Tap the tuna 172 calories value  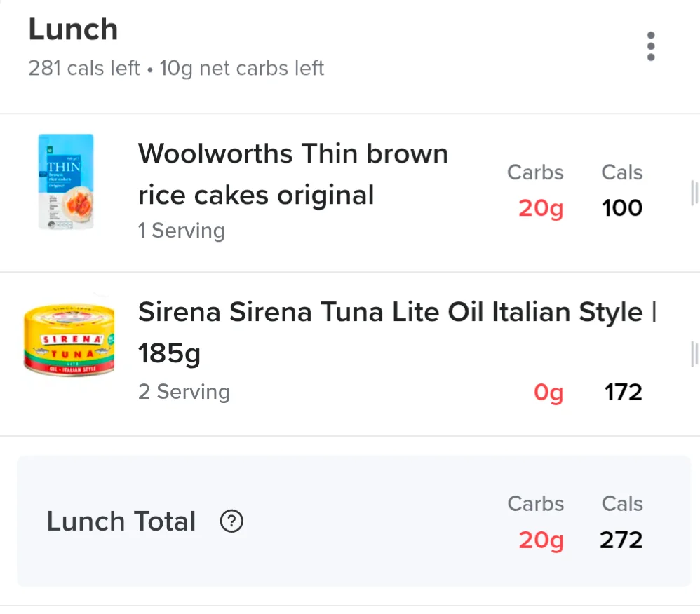pyautogui.click(x=624, y=393)
